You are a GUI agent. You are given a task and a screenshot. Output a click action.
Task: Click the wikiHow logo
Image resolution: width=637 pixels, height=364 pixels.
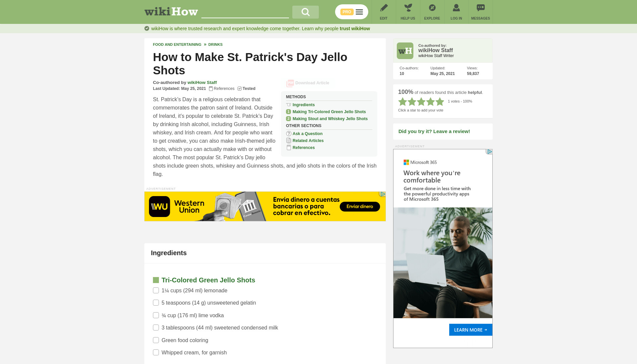[x=171, y=12]
